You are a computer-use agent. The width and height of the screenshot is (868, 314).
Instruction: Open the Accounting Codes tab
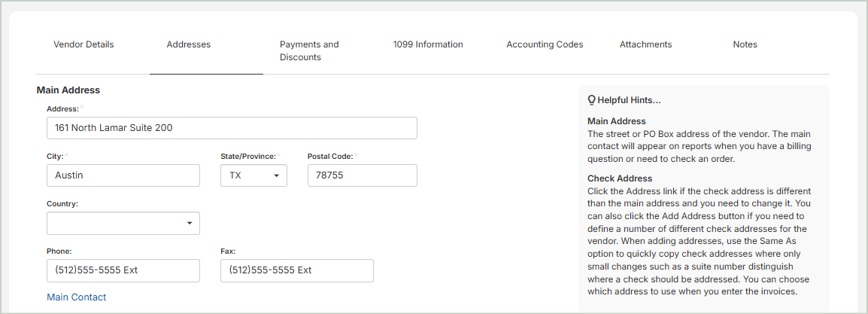(545, 44)
